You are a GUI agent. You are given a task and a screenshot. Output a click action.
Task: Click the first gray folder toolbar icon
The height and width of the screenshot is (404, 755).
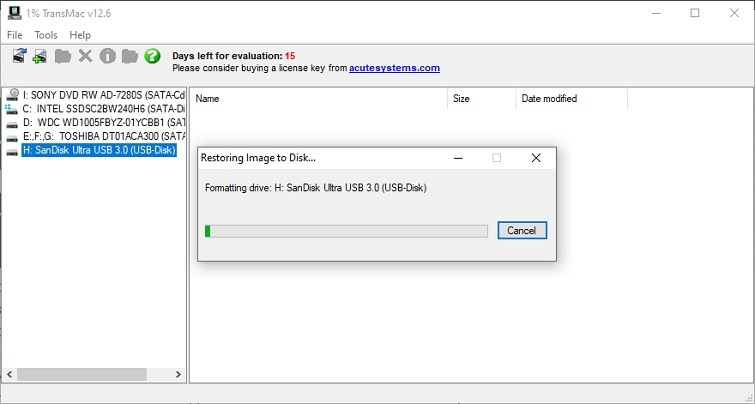63,56
